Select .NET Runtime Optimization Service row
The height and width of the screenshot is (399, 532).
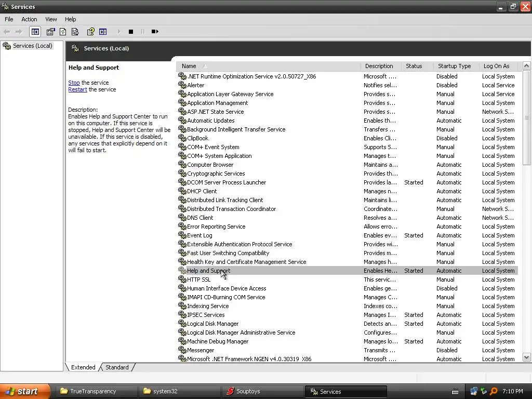[347, 76]
